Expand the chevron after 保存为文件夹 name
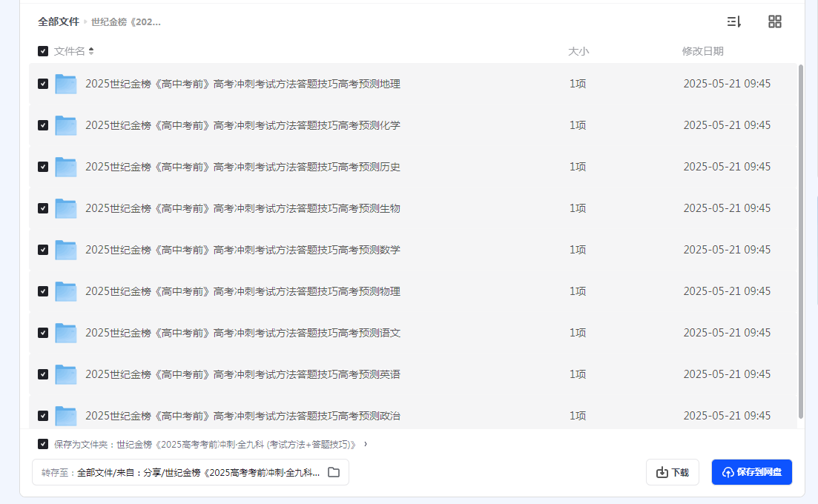The height and width of the screenshot is (504, 818). (366, 445)
